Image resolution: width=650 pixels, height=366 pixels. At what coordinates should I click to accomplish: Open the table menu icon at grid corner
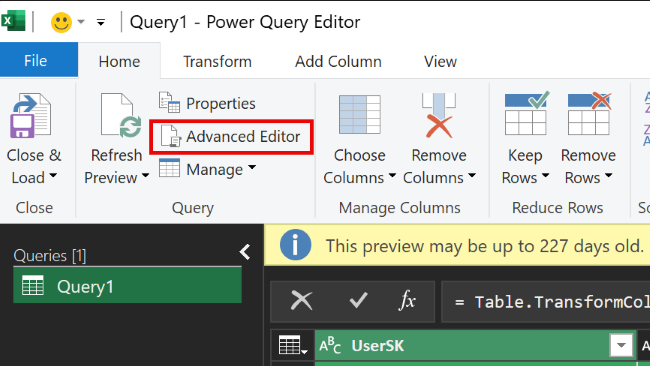point(293,345)
